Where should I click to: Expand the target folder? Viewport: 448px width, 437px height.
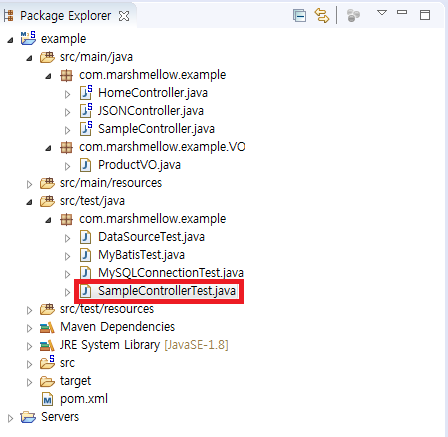[x=29, y=382]
